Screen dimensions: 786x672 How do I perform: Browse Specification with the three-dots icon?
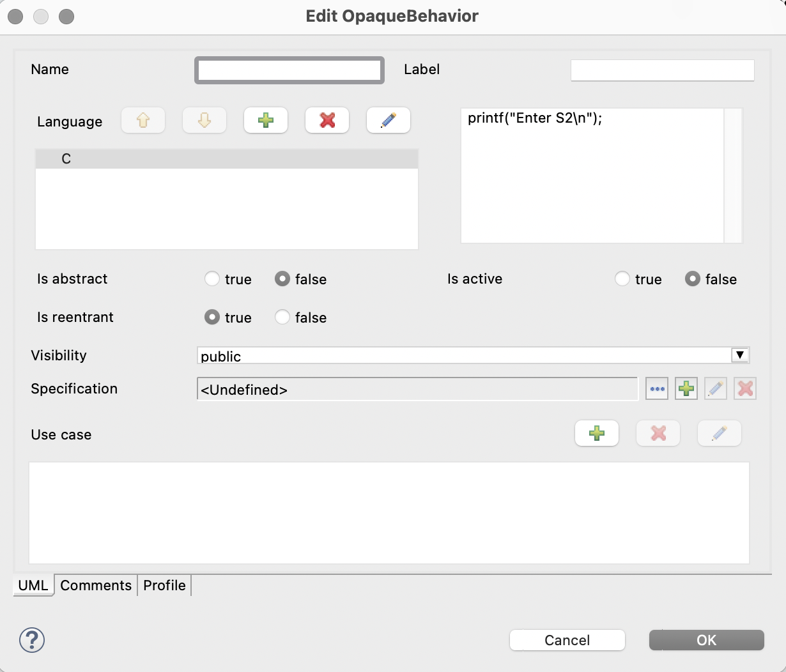(x=657, y=388)
